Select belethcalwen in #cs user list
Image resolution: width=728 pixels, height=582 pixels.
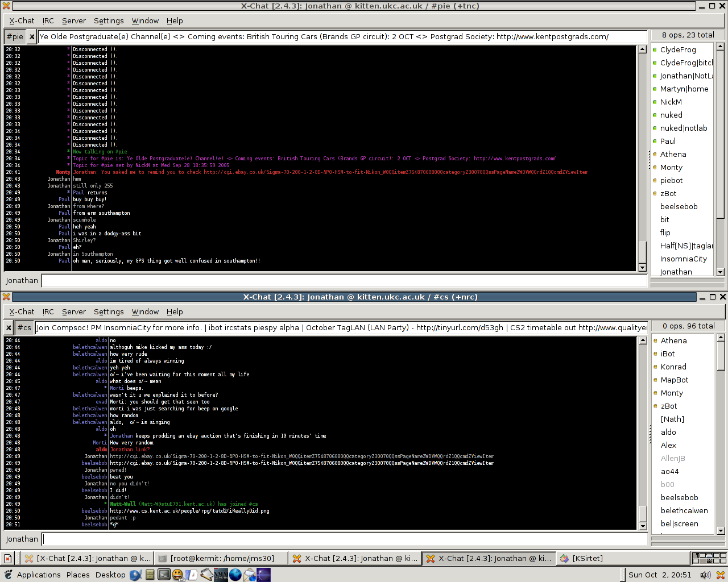(x=684, y=510)
